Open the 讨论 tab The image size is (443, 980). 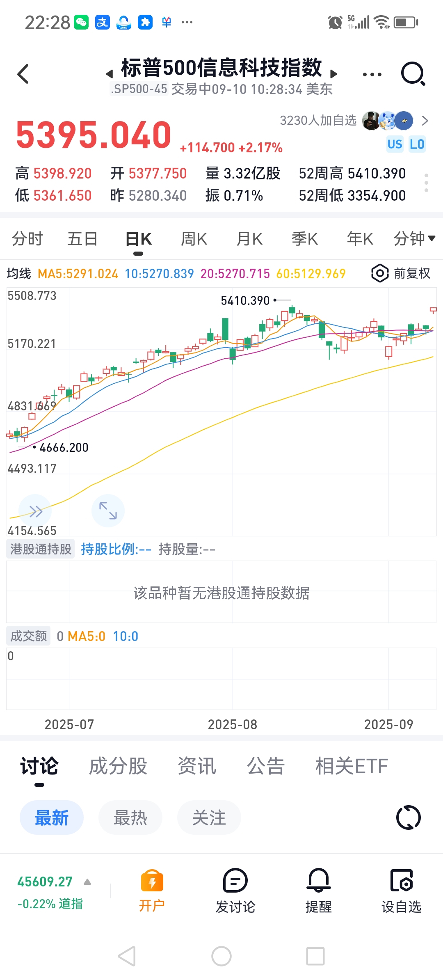tap(39, 766)
